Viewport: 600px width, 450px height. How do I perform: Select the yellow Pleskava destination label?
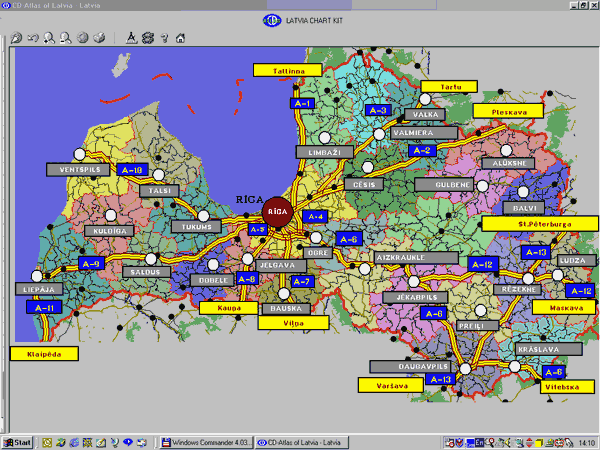point(508,112)
